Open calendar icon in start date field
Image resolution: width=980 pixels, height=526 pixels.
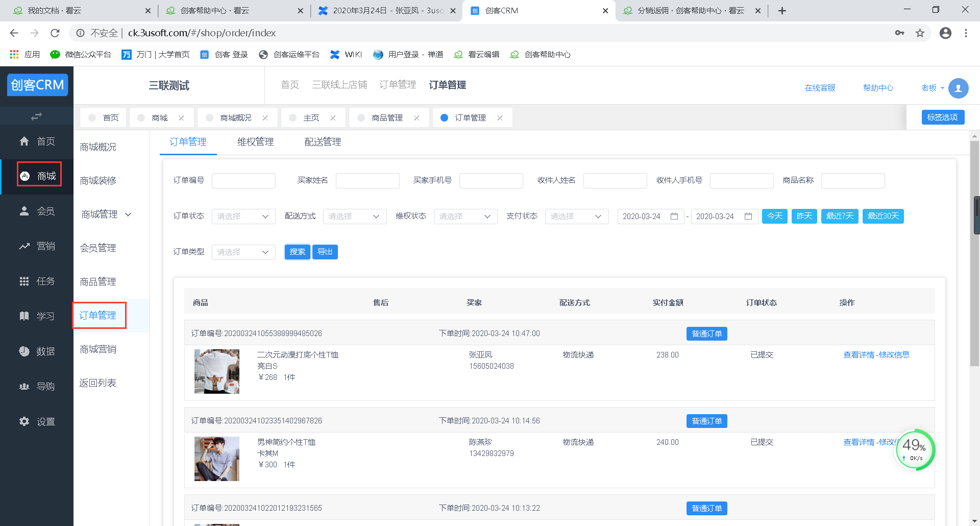click(674, 217)
